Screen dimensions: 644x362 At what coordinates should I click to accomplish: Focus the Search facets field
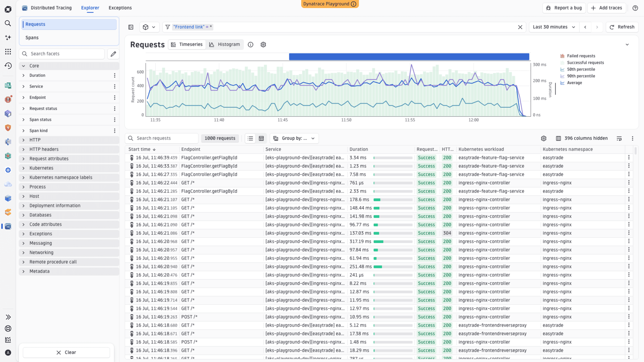pos(62,54)
